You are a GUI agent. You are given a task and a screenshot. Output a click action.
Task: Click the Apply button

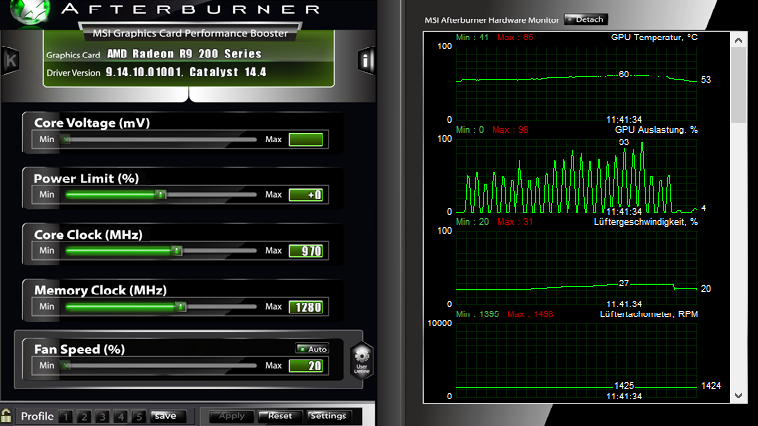click(x=232, y=416)
